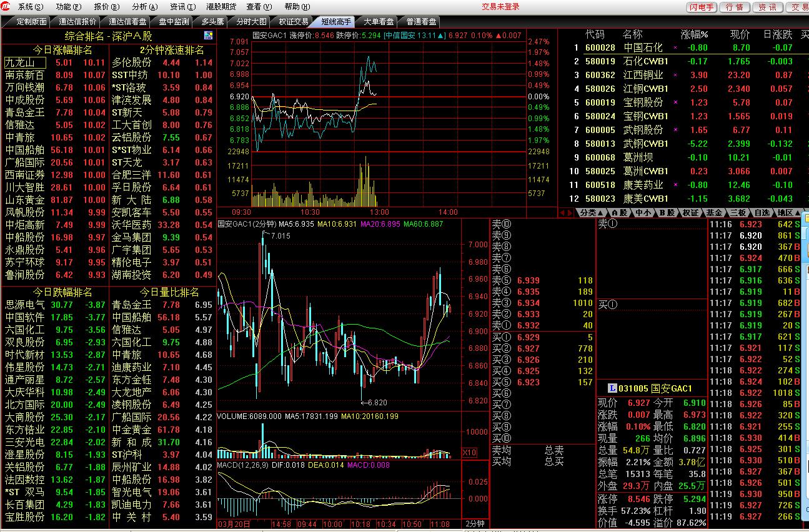Click the X10 volume scale icon
The width and height of the screenshot is (809, 532).
pyautogui.click(x=469, y=453)
